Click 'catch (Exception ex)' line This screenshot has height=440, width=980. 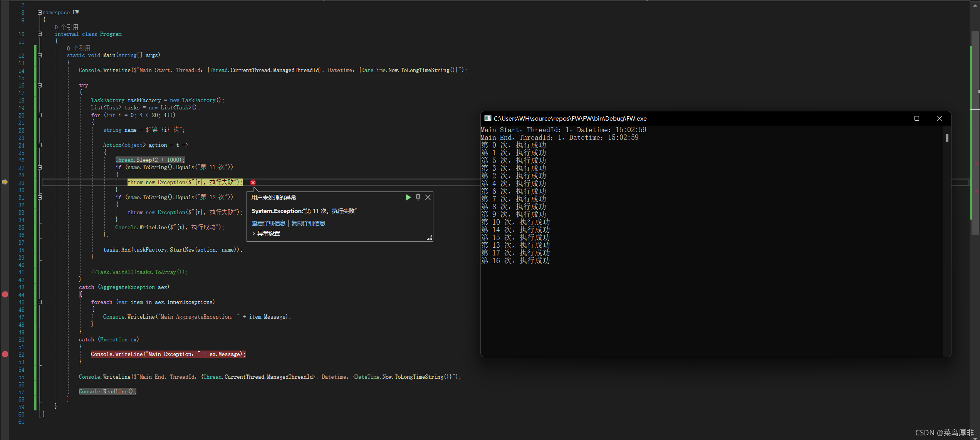pos(109,339)
